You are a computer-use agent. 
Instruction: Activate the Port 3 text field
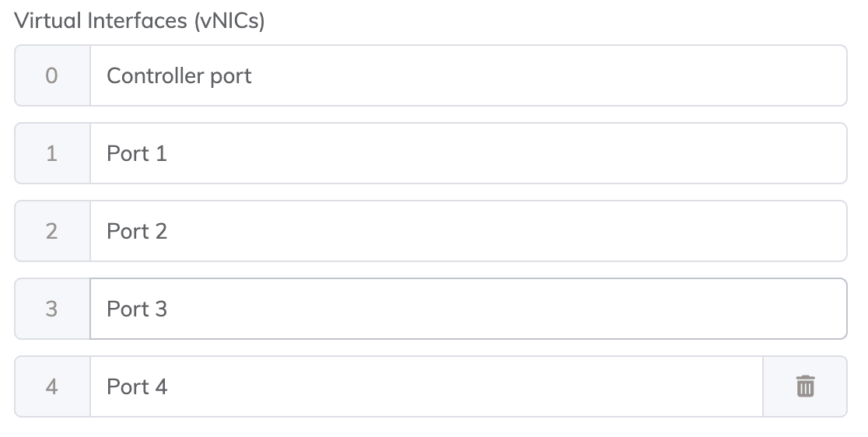467,309
